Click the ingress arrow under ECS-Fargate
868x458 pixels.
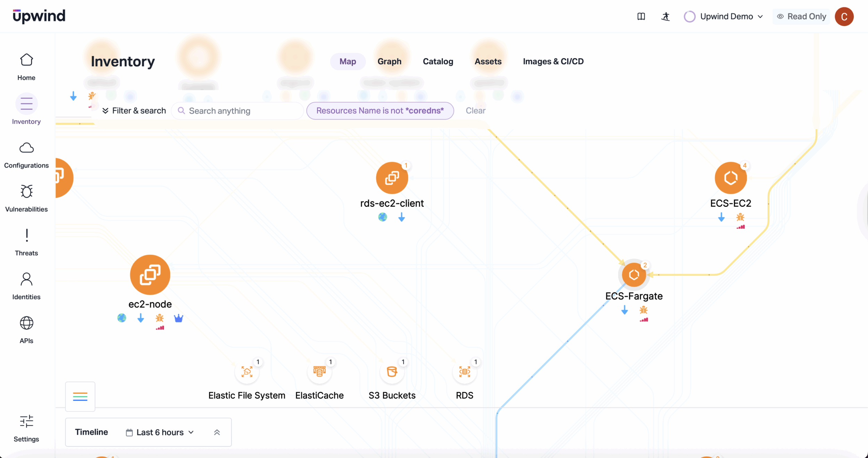coord(624,310)
